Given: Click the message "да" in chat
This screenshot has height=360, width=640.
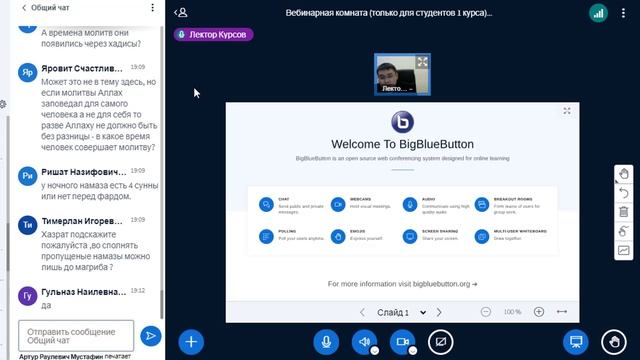Looking at the screenshot, I should point(46,305).
